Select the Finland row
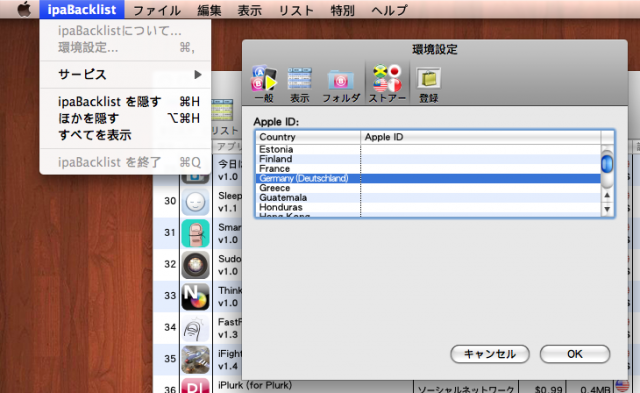The image size is (640, 393). click(x=428, y=159)
